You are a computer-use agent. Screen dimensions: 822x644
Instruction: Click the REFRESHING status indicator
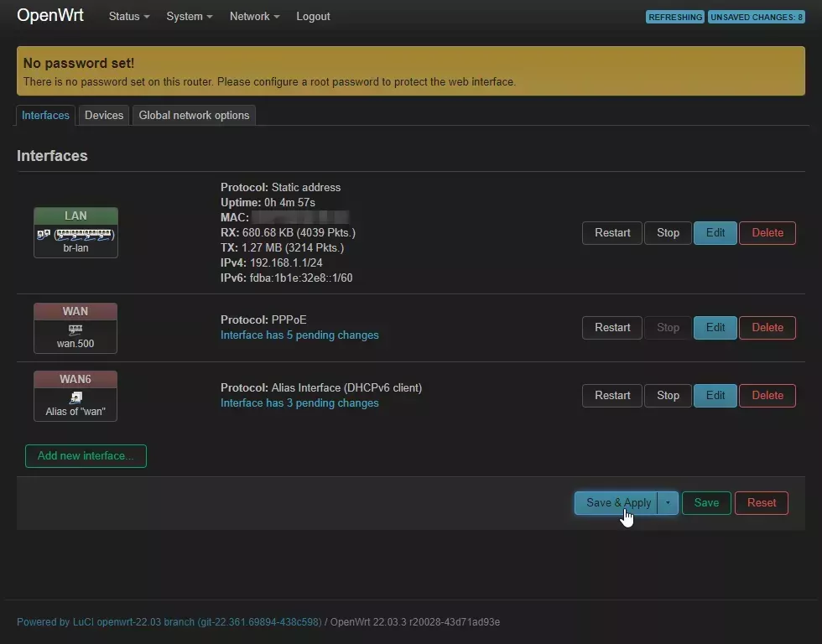point(674,18)
